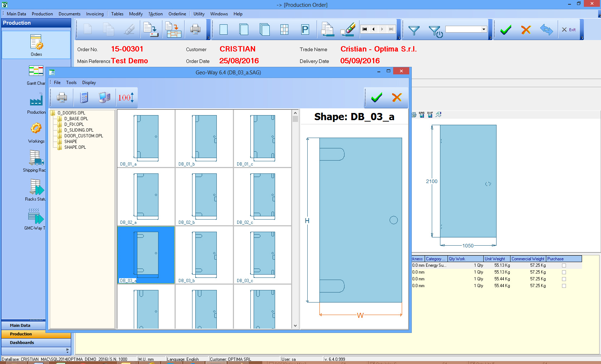This screenshot has width=601, height=364.
Task: Go to previous record navigation arrow
Action: (373, 29)
